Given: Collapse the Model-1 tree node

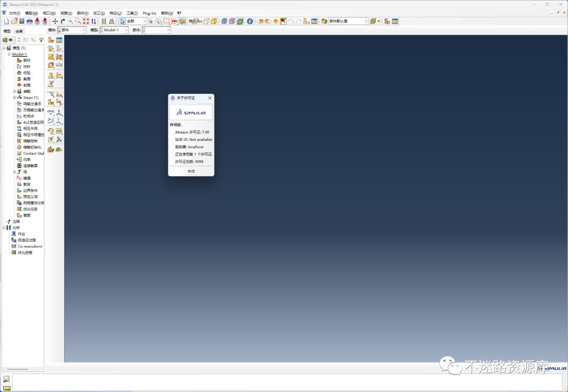Looking at the screenshot, I should [9, 54].
